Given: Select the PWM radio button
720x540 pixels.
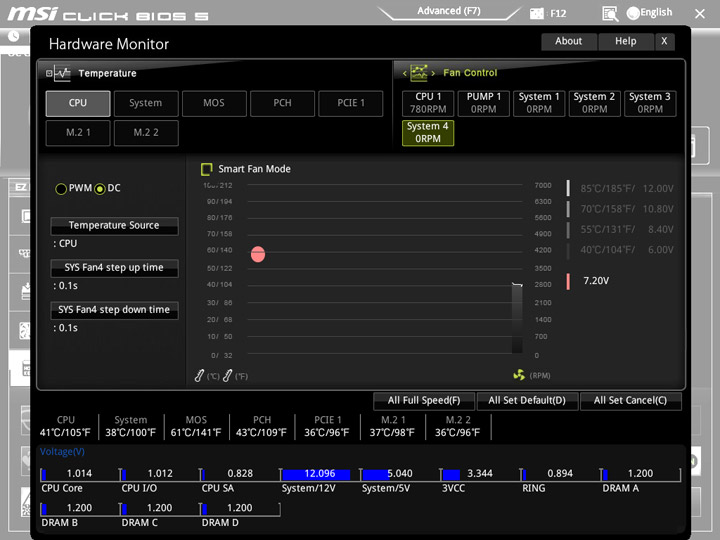Looking at the screenshot, I should tap(61, 189).
